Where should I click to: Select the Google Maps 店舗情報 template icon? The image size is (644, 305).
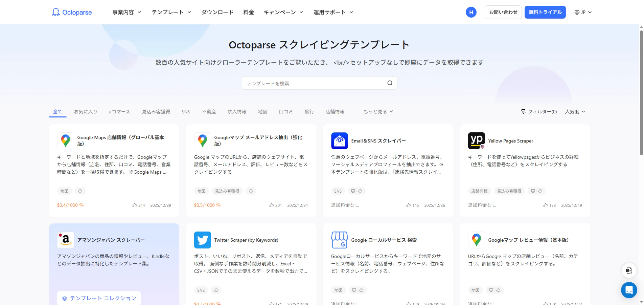65,140
